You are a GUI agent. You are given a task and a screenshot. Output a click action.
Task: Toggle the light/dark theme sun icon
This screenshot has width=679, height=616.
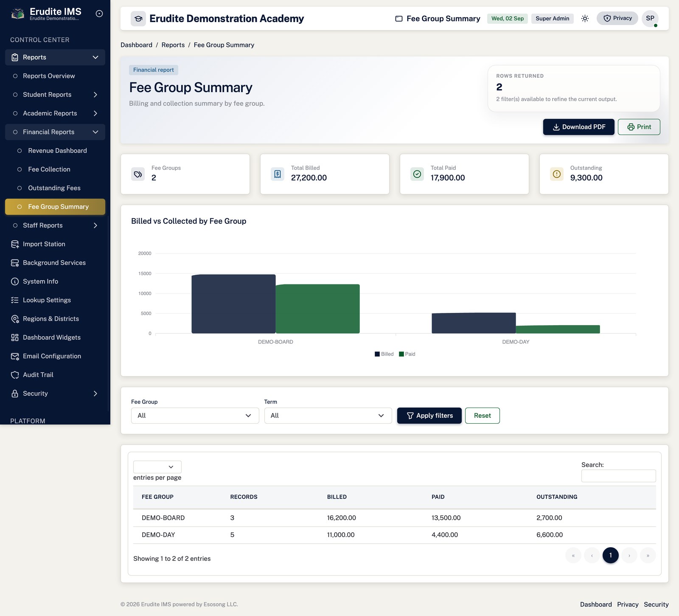click(585, 18)
